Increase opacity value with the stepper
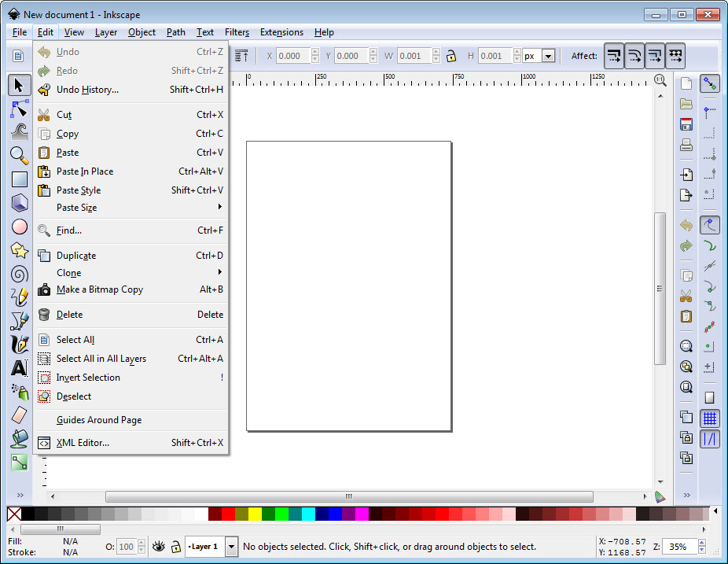 tap(142, 543)
